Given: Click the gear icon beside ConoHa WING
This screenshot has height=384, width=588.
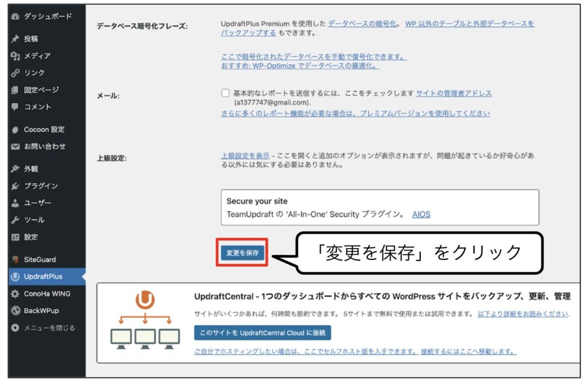Looking at the screenshot, I should tap(15, 294).
